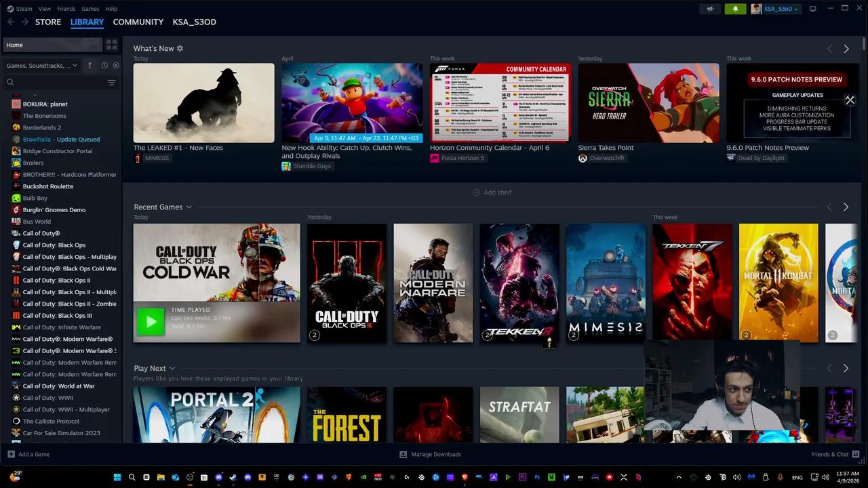The image size is (868, 488).
Task: Open the Help menu
Action: click(111, 9)
